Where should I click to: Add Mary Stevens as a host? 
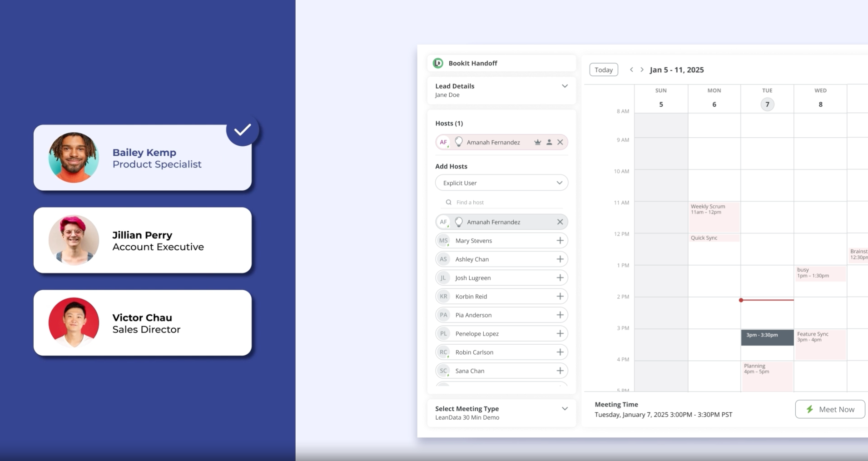coord(560,241)
